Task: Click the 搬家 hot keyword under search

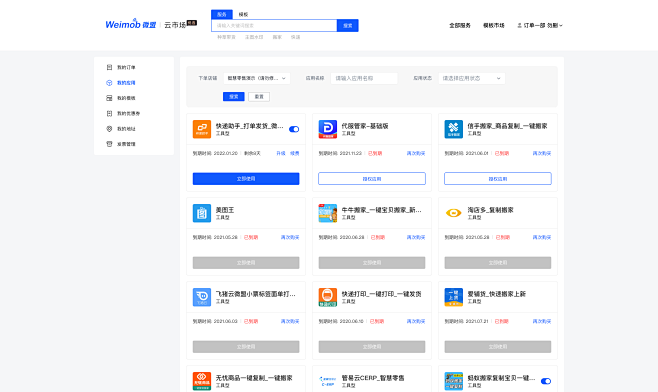Action: 277,37
